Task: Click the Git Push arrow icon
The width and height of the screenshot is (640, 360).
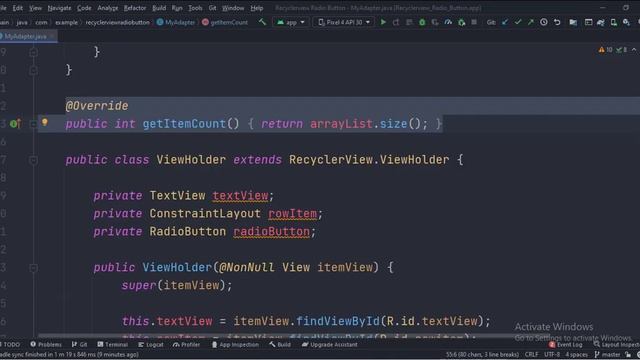Action: pyautogui.click(x=531, y=22)
